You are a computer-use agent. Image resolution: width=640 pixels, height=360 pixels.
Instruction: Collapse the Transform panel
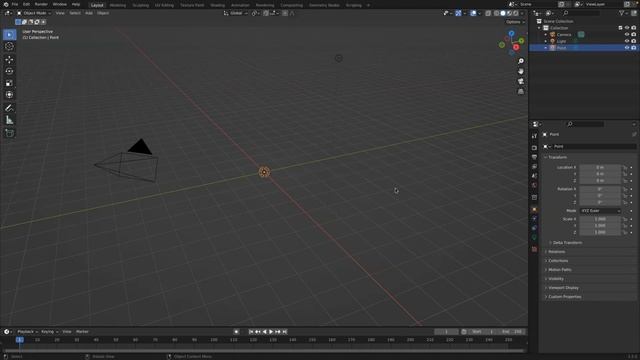[x=557, y=157]
